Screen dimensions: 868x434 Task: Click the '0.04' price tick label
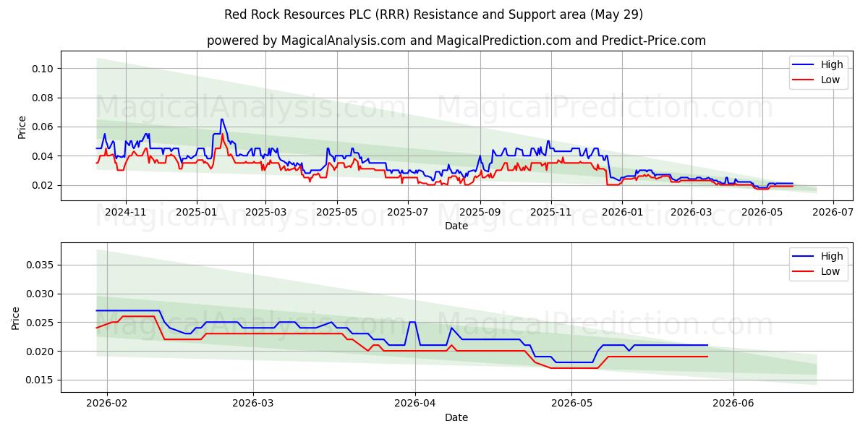pyautogui.click(x=44, y=156)
